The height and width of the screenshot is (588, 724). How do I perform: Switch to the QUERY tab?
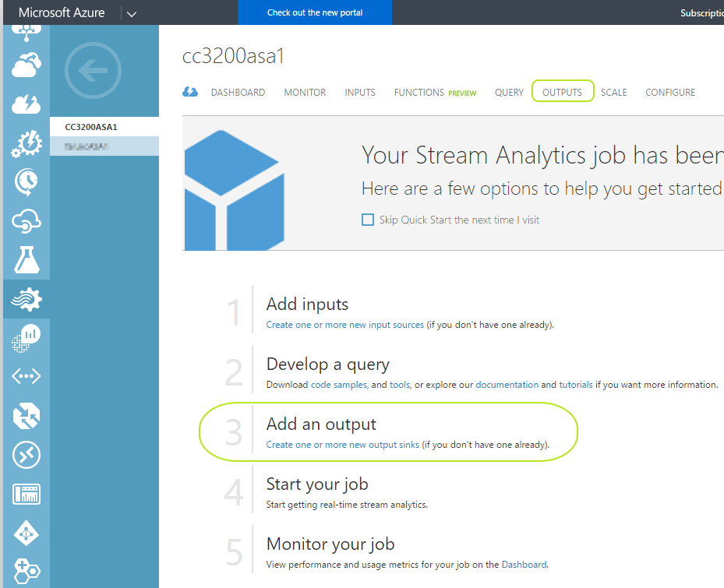[509, 93]
